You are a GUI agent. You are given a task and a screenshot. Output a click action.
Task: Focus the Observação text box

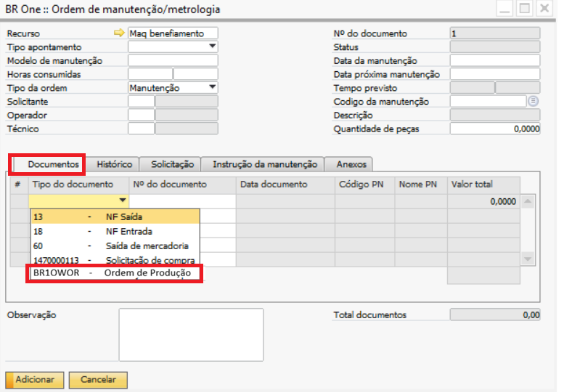point(191,335)
